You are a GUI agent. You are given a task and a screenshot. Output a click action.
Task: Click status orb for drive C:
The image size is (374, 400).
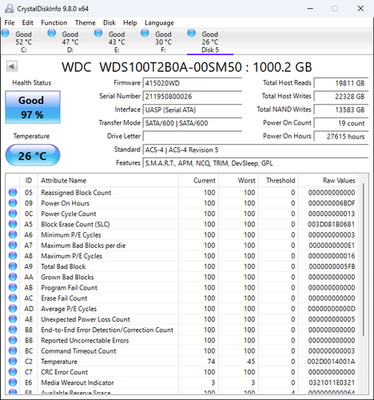pyautogui.click(x=6, y=33)
